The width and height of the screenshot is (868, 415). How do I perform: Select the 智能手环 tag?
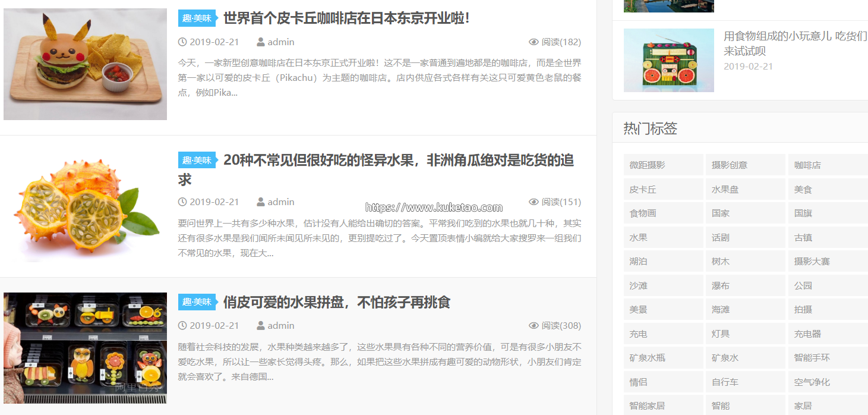pos(828,358)
